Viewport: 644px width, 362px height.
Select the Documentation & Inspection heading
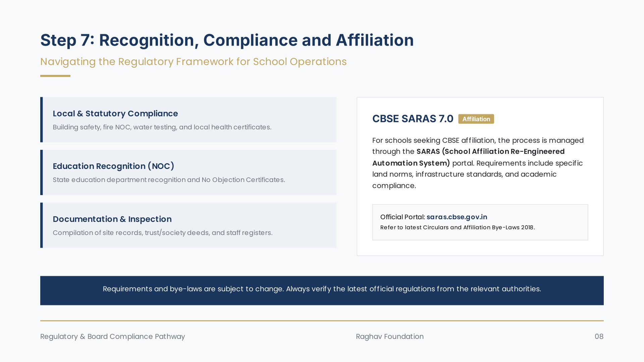(112, 219)
